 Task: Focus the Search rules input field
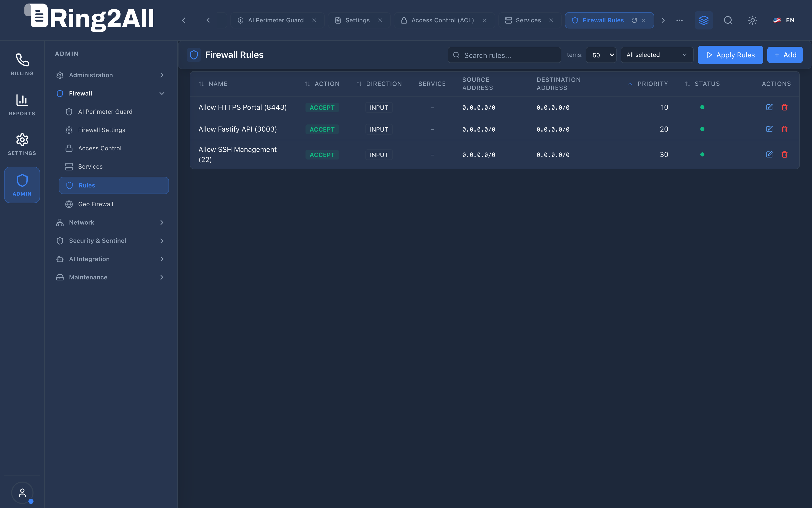[504, 55]
